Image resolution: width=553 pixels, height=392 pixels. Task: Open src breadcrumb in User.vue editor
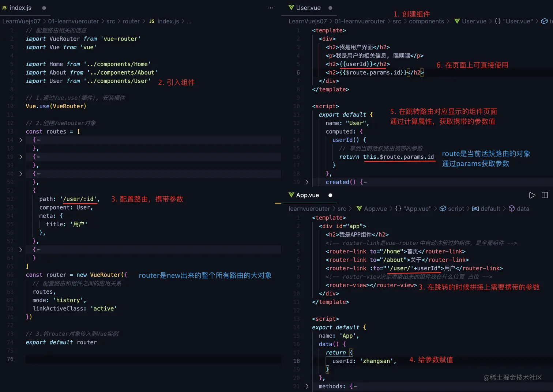click(x=397, y=21)
